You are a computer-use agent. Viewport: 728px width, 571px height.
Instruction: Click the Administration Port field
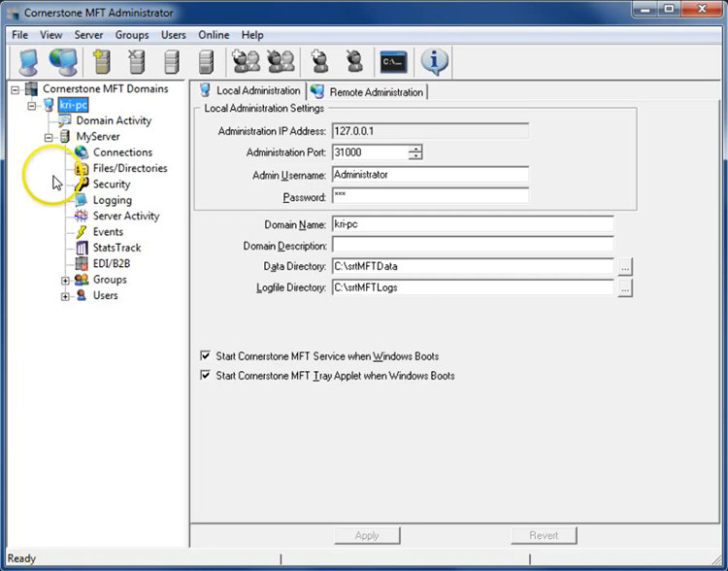[370, 152]
